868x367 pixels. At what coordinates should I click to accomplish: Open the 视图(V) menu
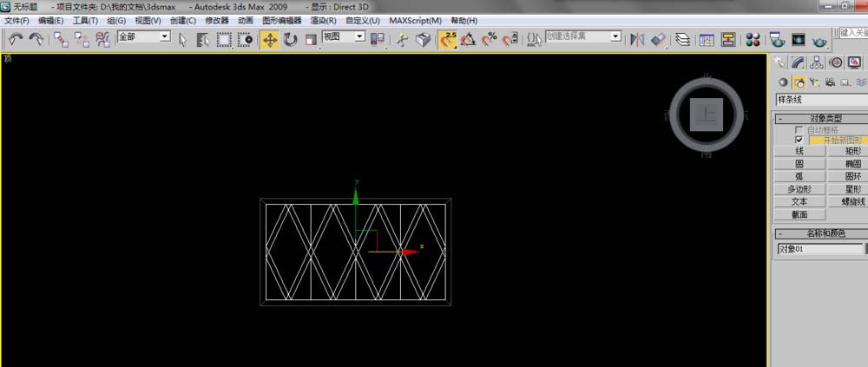148,21
